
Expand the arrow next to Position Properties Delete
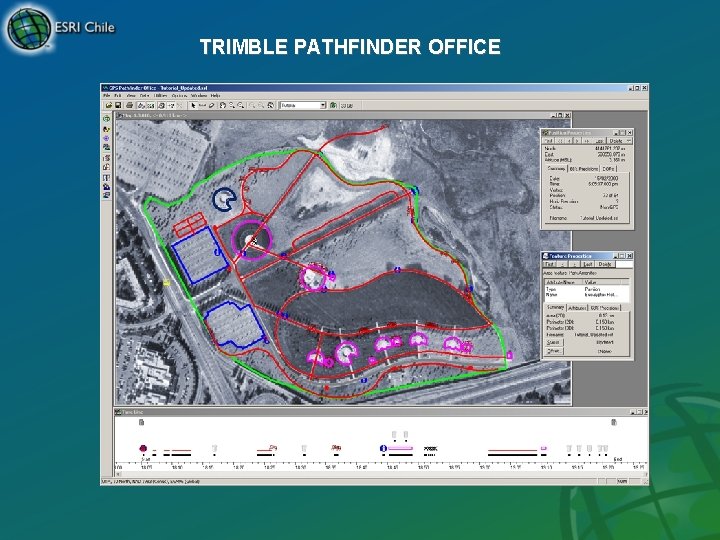tap(629, 141)
